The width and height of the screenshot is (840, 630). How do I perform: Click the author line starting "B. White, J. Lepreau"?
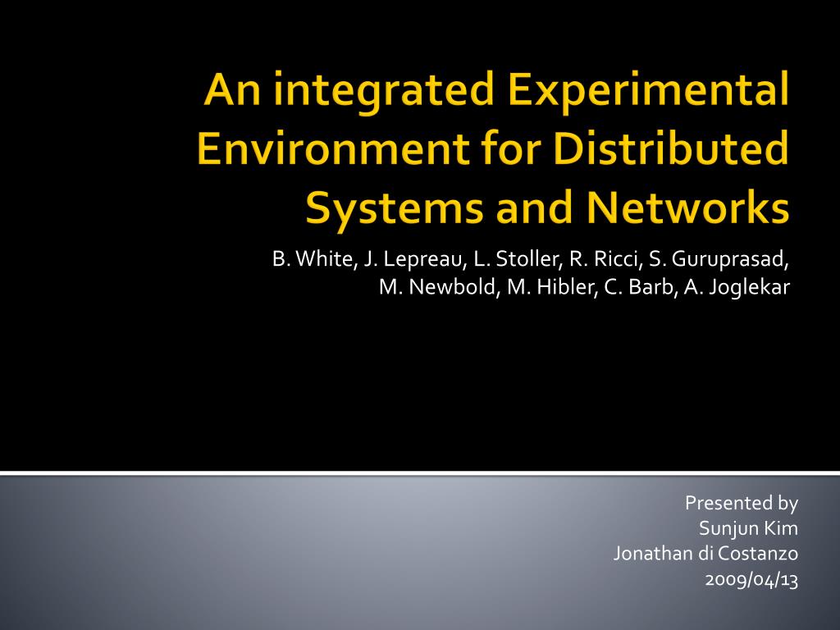click(531, 259)
